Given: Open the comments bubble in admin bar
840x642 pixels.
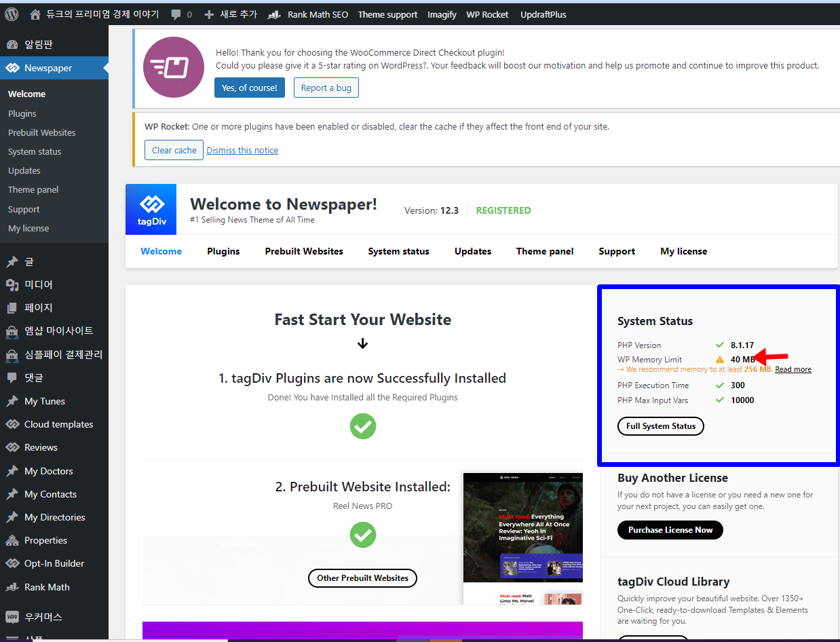Looking at the screenshot, I should [x=176, y=14].
